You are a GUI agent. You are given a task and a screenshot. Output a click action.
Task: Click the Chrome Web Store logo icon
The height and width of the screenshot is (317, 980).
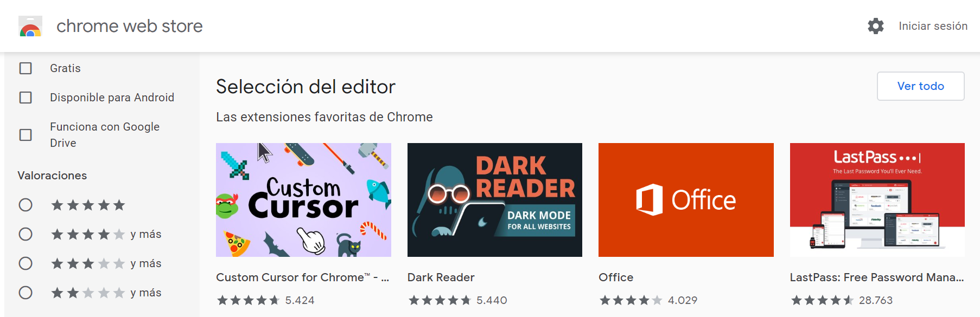[x=30, y=26]
